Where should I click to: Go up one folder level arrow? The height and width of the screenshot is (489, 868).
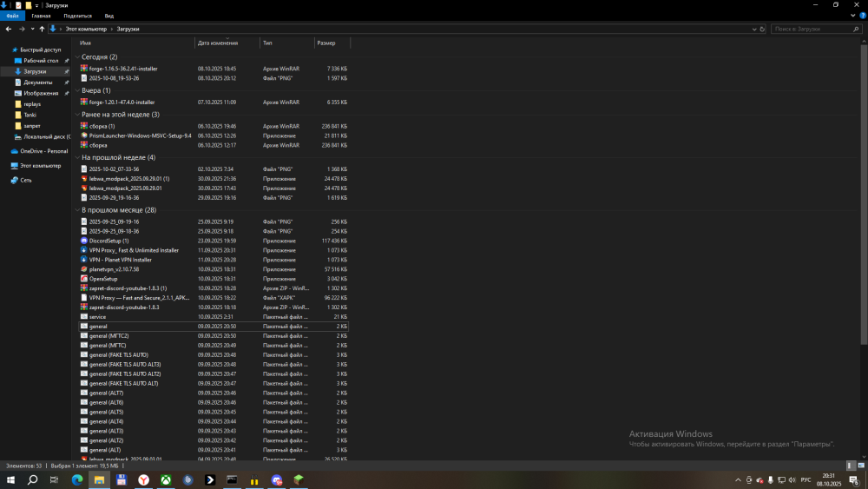point(42,29)
